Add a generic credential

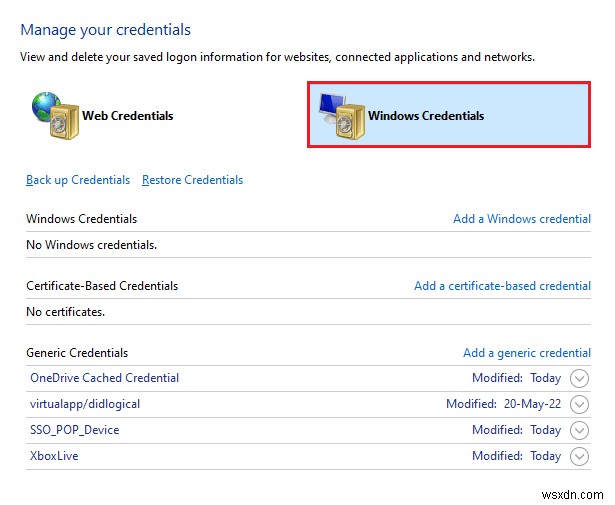[x=526, y=353]
